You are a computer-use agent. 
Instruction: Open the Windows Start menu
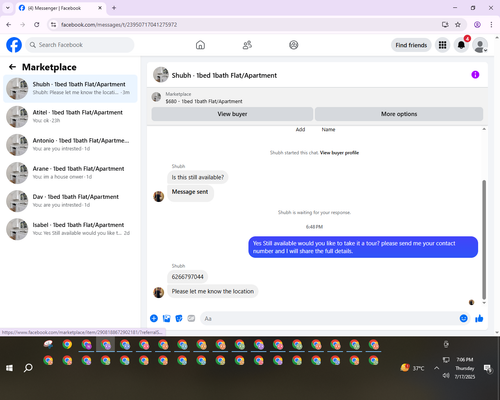(x=9, y=368)
